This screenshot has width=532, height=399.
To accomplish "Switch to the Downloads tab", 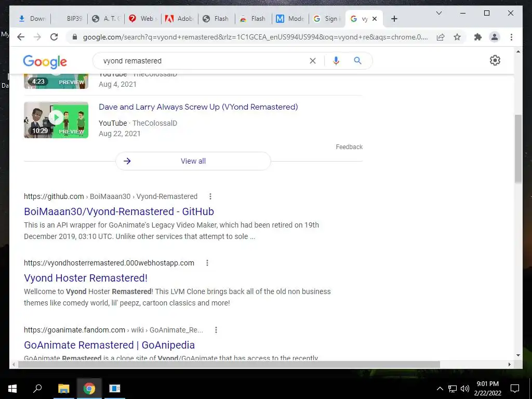I will click(32, 19).
